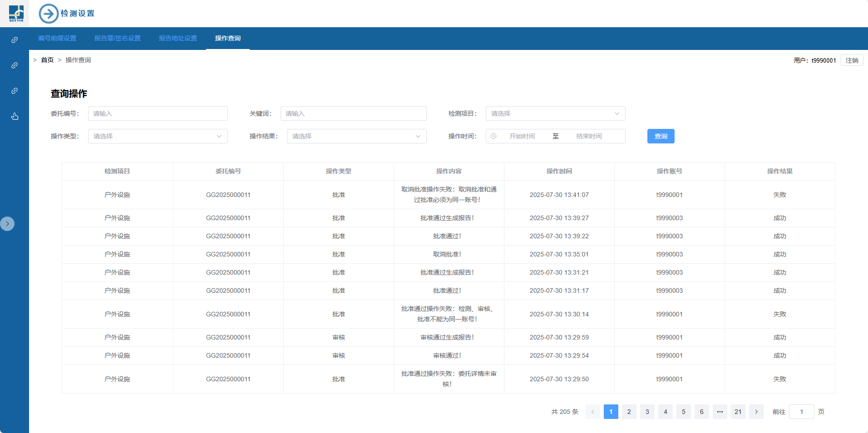868x433 pixels.
Task: Expand the sidebar with the round chevron button
Action: point(7,224)
